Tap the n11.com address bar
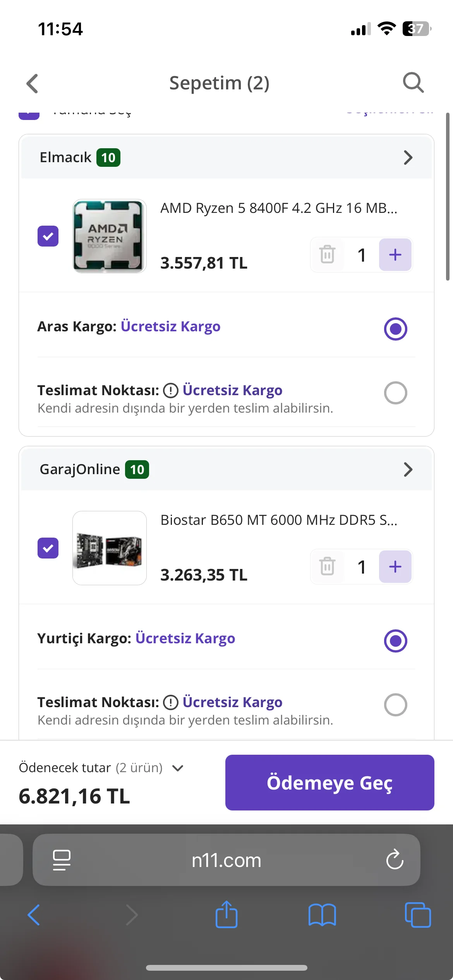 226,860
